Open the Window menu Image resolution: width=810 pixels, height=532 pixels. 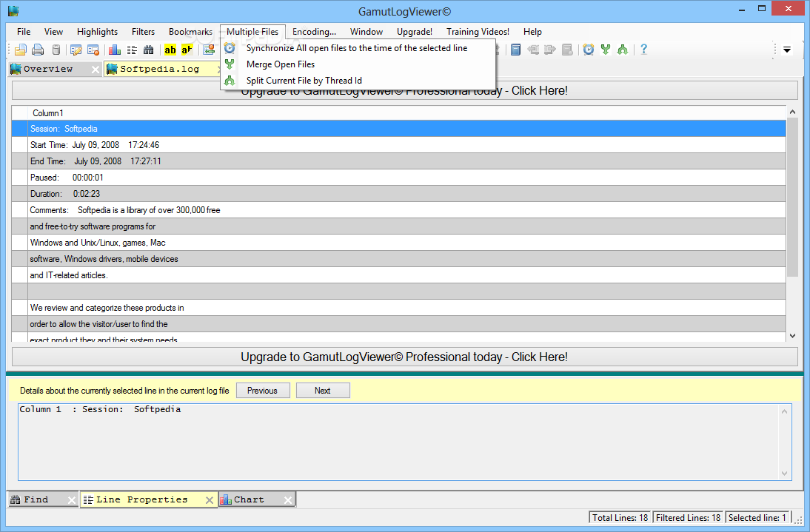[366, 32]
